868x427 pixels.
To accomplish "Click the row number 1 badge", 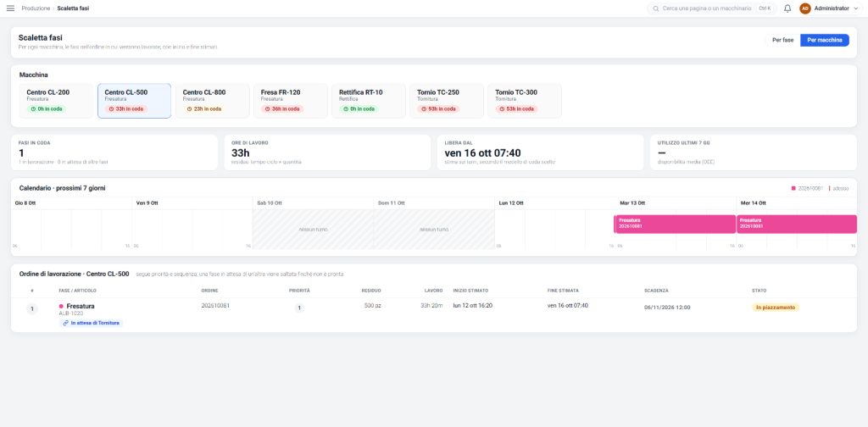I will [x=32, y=309].
